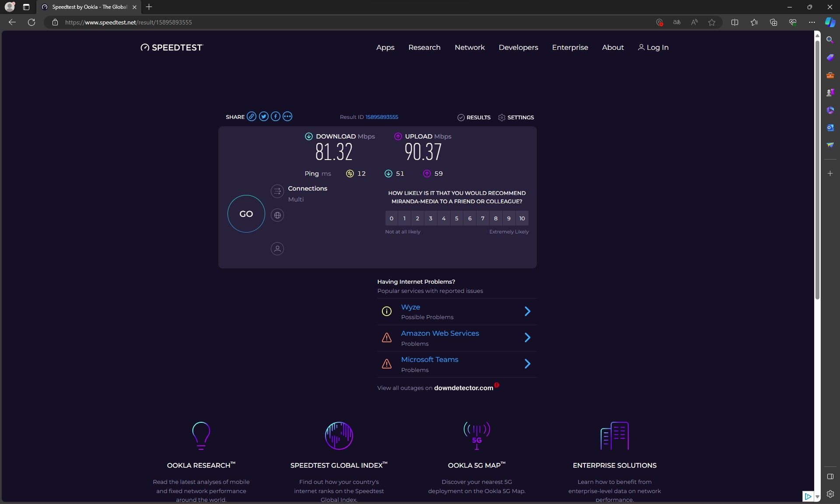Expand Amazon Web Services row chevron
The width and height of the screenshot is (840, 504).
(x=527, y=337)
